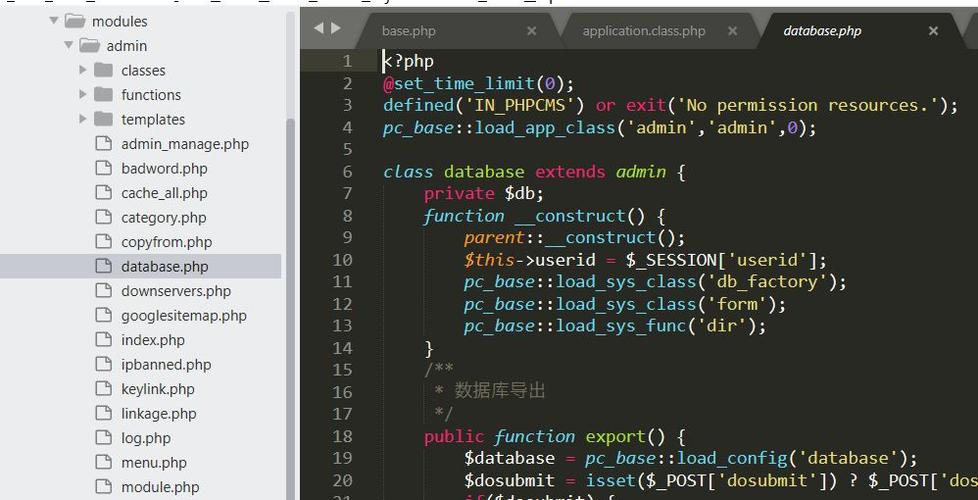Viewport: 978px width, 500px height.
Task: Expand the templates folder arrow
Action: [x=83, y=118]
